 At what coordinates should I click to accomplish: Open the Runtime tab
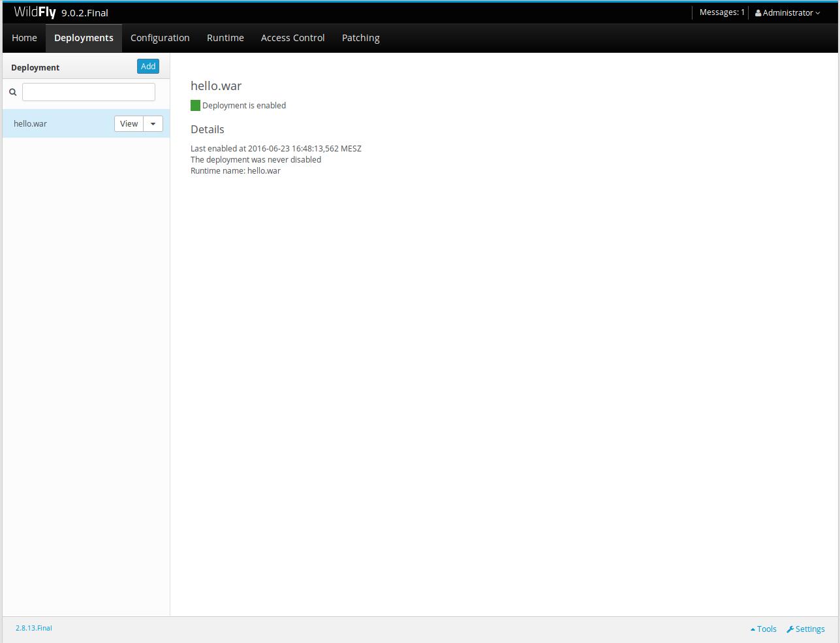pos(225,38)
